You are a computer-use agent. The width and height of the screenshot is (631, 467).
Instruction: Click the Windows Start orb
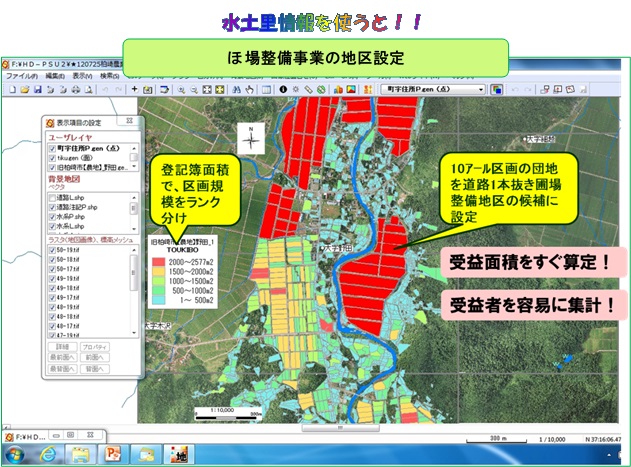pos(15,455)
